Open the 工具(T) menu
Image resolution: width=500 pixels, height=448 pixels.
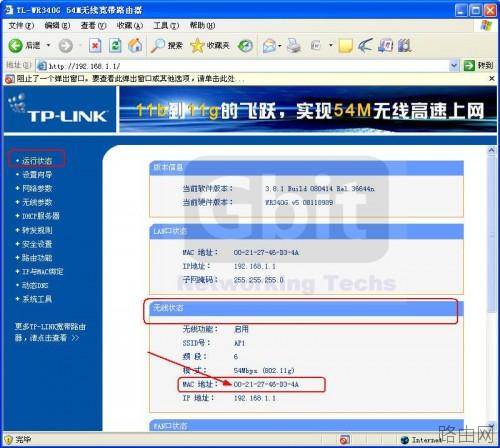(166, 26)
